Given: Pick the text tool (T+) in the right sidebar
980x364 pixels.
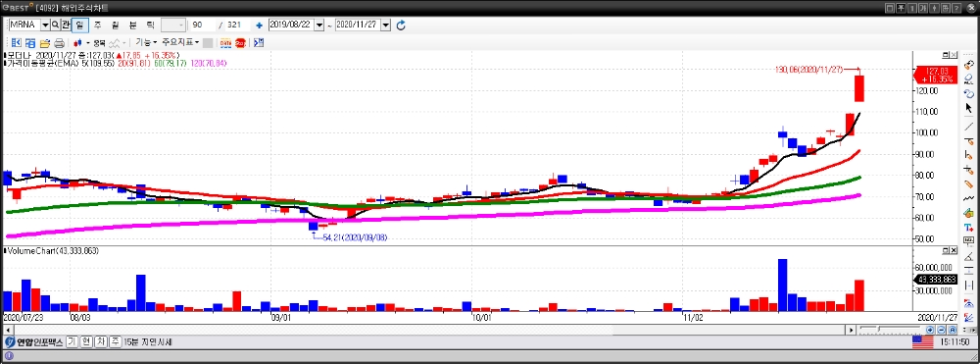Looking at the screenshot, I should [969, 227].
